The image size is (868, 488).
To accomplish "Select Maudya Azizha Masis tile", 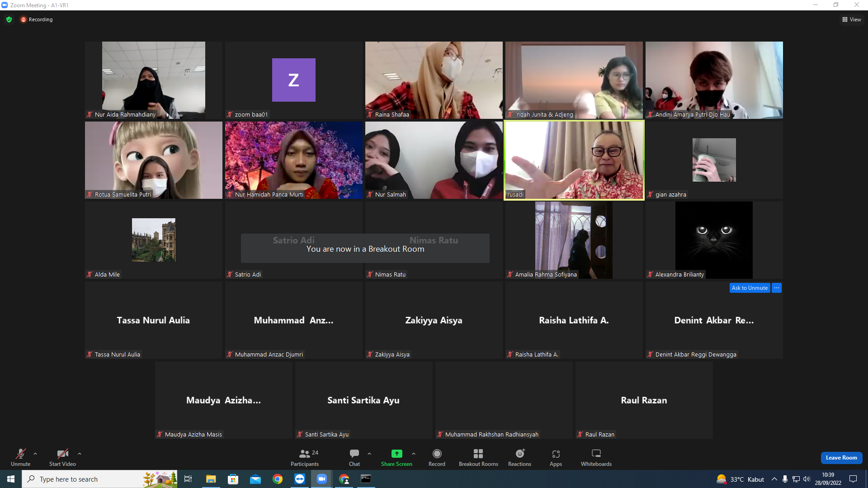I will 224,400.
